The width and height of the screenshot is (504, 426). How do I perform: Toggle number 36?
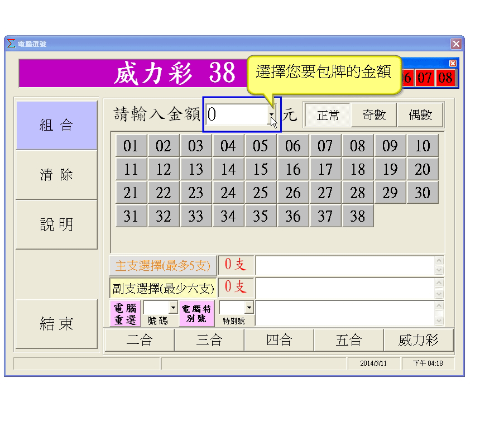pos(293,216)
